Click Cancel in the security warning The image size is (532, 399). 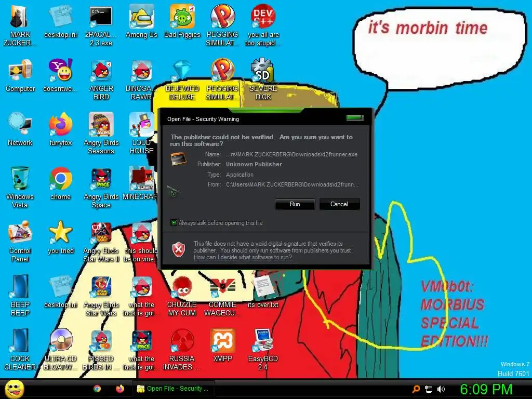(x=339, y=204)
